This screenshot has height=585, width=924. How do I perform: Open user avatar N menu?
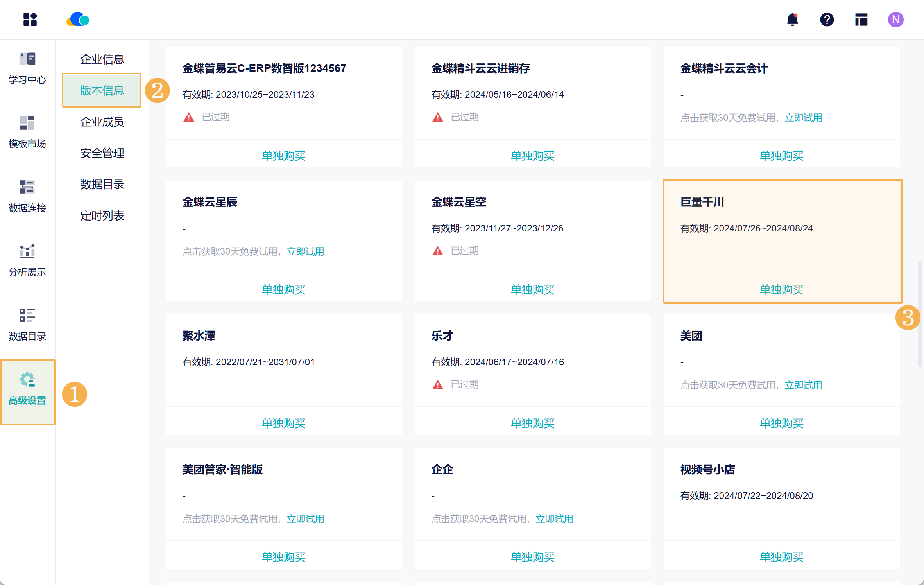click(895, 20)
